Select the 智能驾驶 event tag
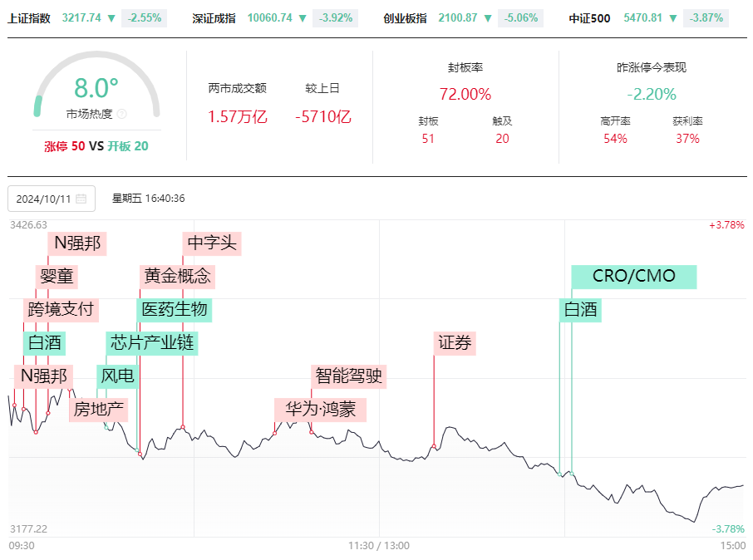Image resolution: width=753 pixels, height=560 pixels. [x=348, y=376]
